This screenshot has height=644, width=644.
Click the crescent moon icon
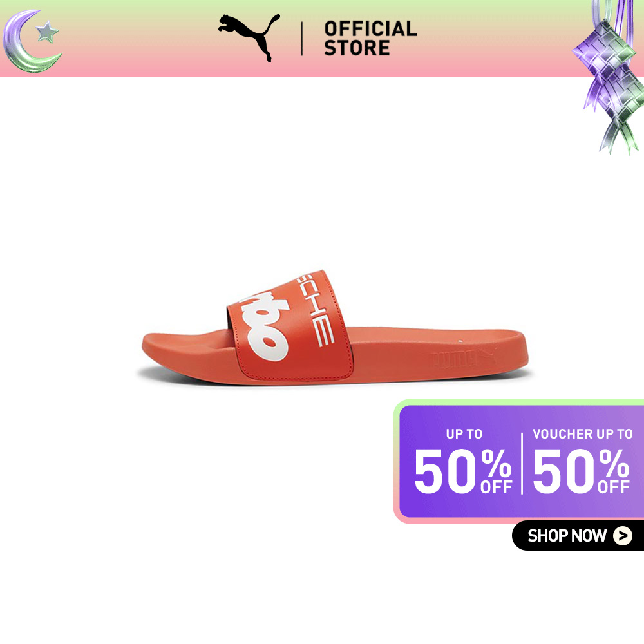pyautogui.click(x=29, y=41)
